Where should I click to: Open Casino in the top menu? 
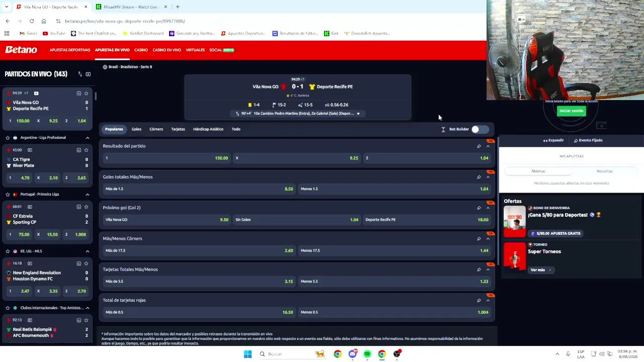point(141,50)
